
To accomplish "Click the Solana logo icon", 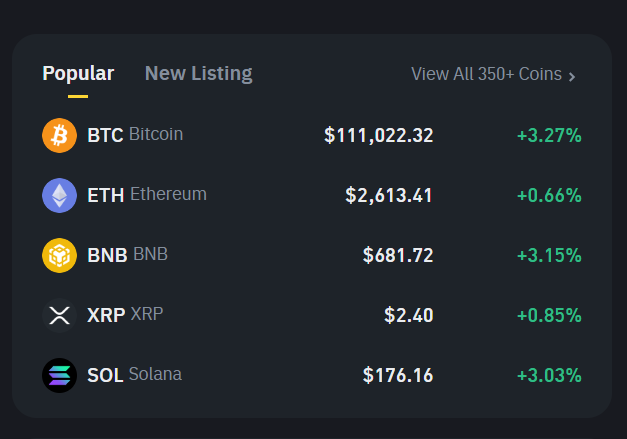I will tap(59, 376).
